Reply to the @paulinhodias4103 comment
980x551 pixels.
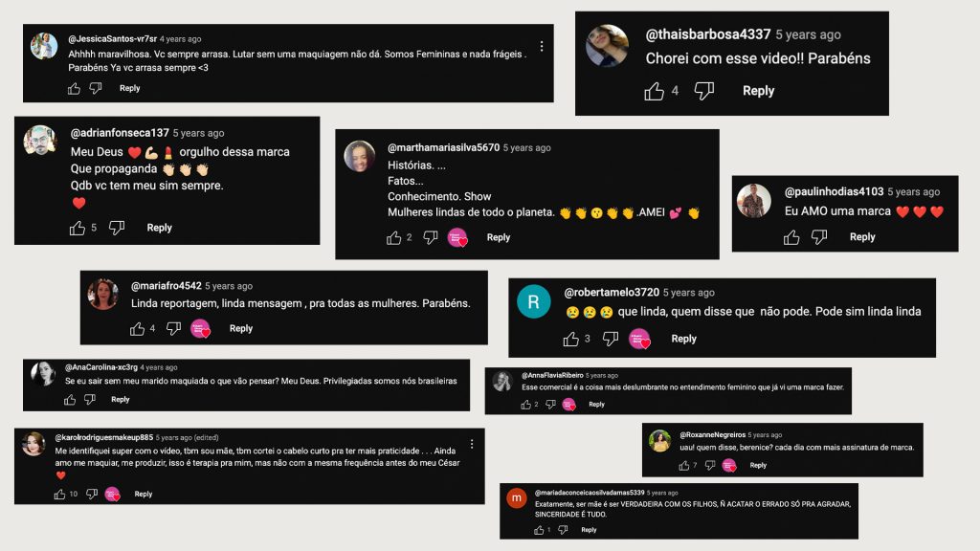862,237
